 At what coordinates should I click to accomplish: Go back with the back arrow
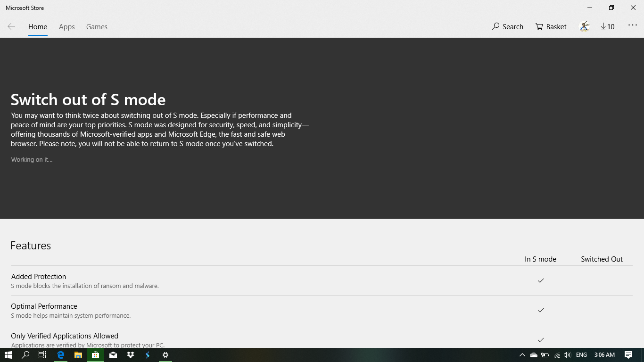[11, 27]
